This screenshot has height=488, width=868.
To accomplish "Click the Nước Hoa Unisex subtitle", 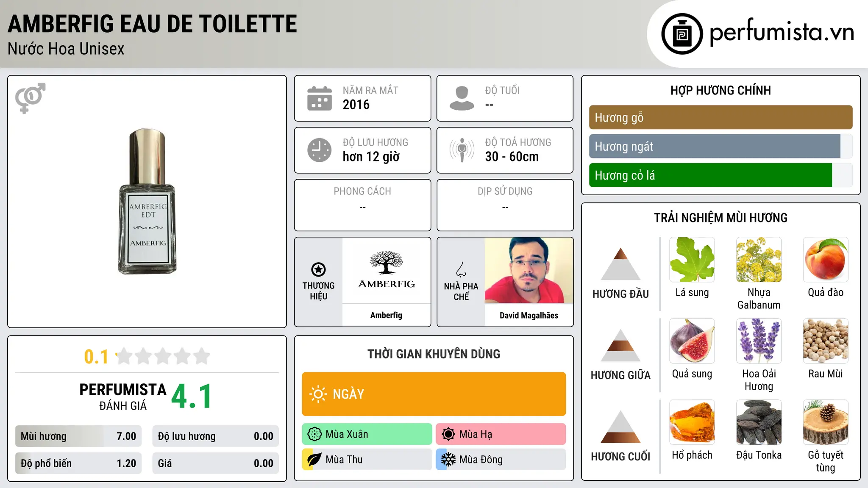I will (66, 49).
